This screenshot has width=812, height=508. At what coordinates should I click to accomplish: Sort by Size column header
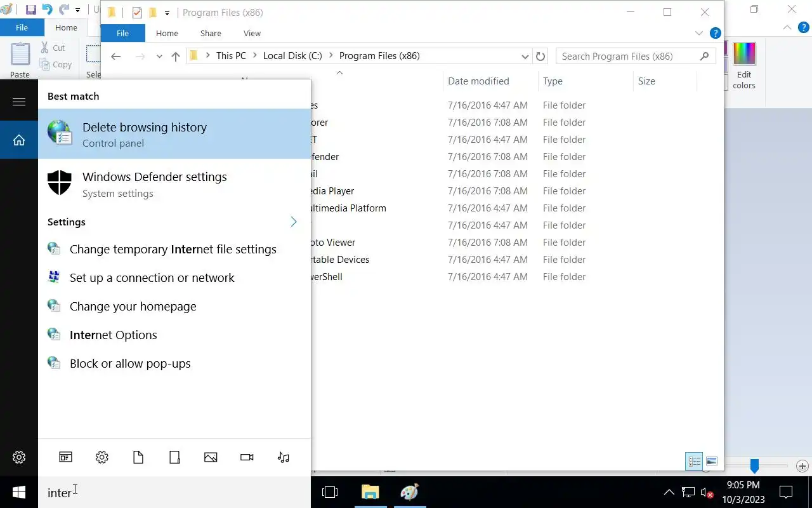click(664, 81)
